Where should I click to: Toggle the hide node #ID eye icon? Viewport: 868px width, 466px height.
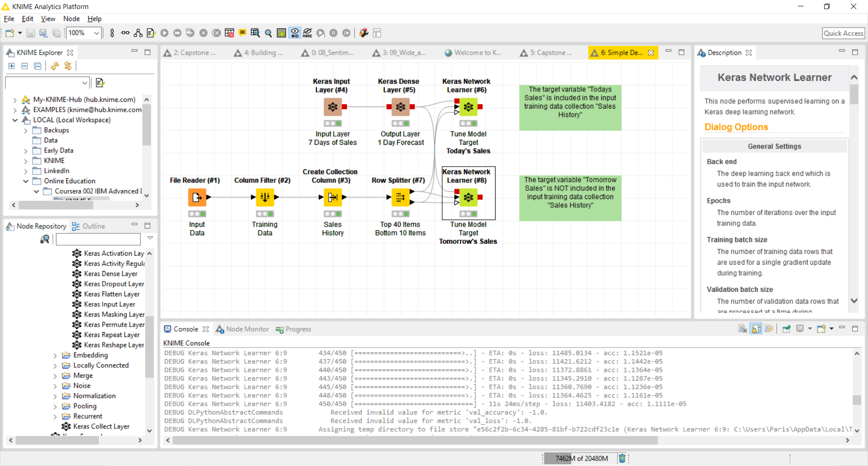[295, 33]
